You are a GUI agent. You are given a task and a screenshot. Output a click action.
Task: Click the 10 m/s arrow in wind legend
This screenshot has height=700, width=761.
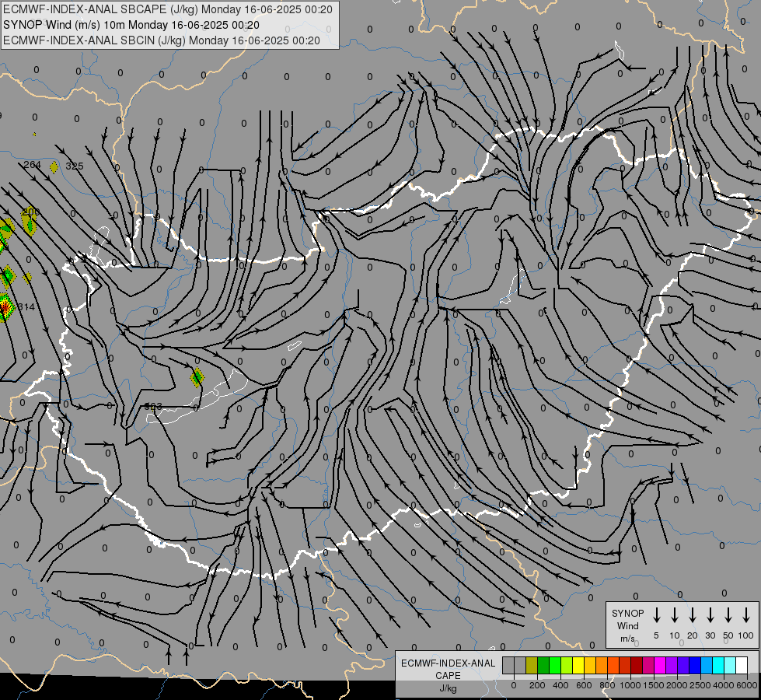(674, 615)
